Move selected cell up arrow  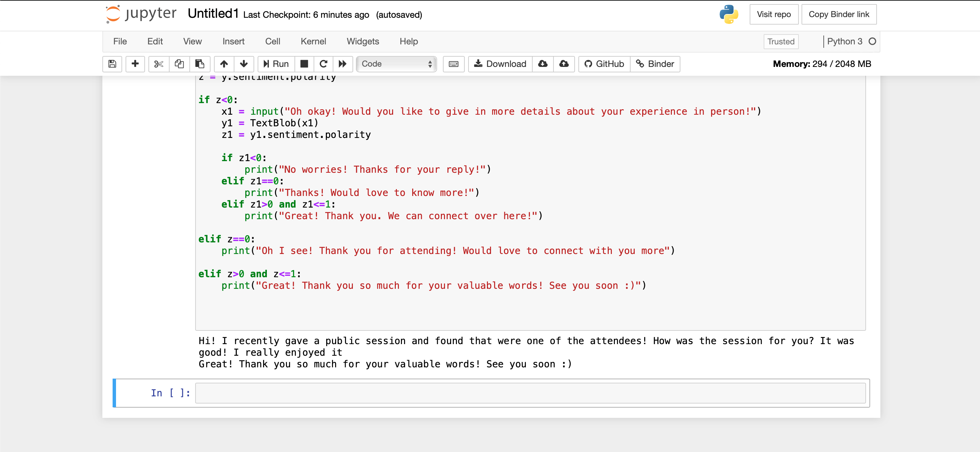pos(224,64)
